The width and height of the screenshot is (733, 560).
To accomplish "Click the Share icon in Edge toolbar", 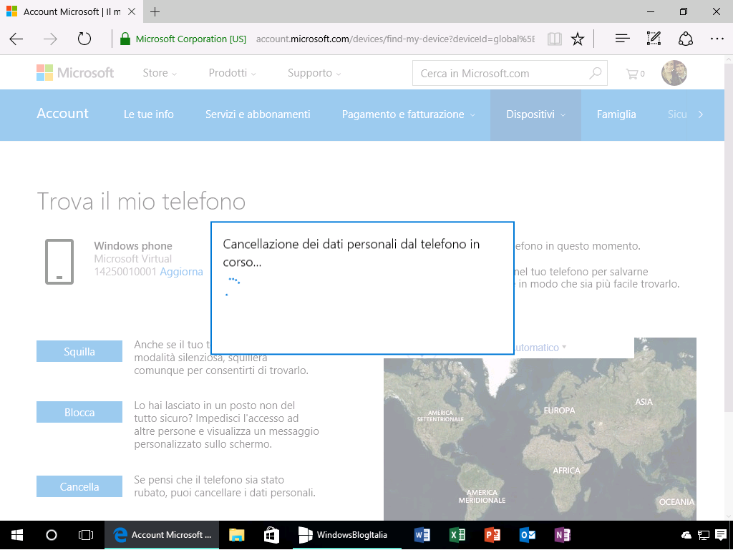I will (685, 39).
